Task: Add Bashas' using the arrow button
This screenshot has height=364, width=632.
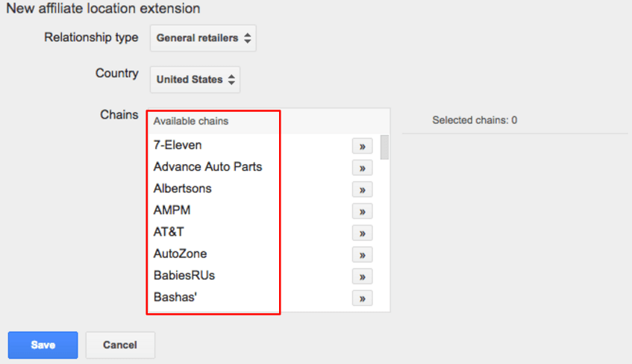Action: pos(362,298)
